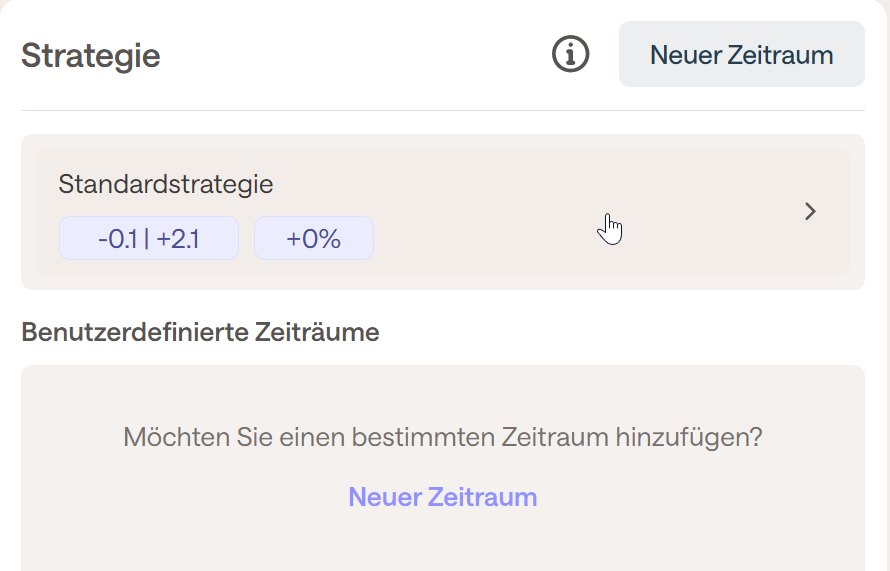This screenshot has width=890, height=571.
Task: Select the +0% badge
Action: coord(313,239)
